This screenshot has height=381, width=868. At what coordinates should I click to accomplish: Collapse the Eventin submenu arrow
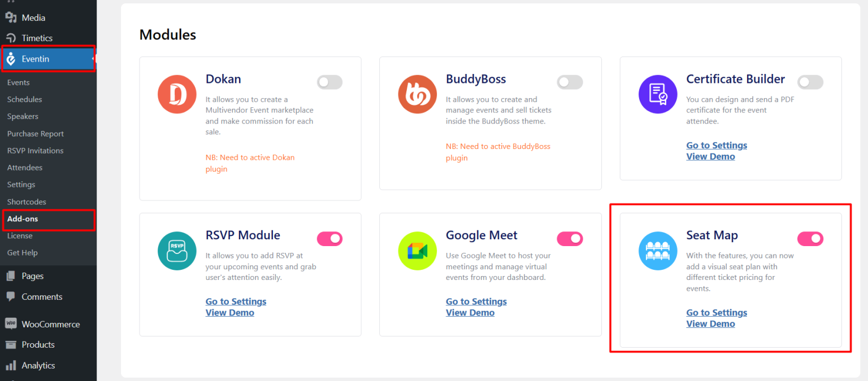93,59
